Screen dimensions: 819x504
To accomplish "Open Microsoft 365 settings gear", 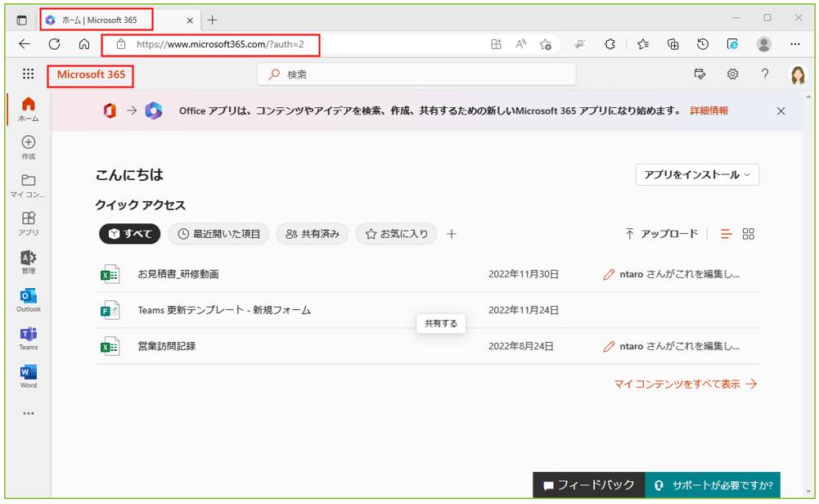I will tap(733, 74).
